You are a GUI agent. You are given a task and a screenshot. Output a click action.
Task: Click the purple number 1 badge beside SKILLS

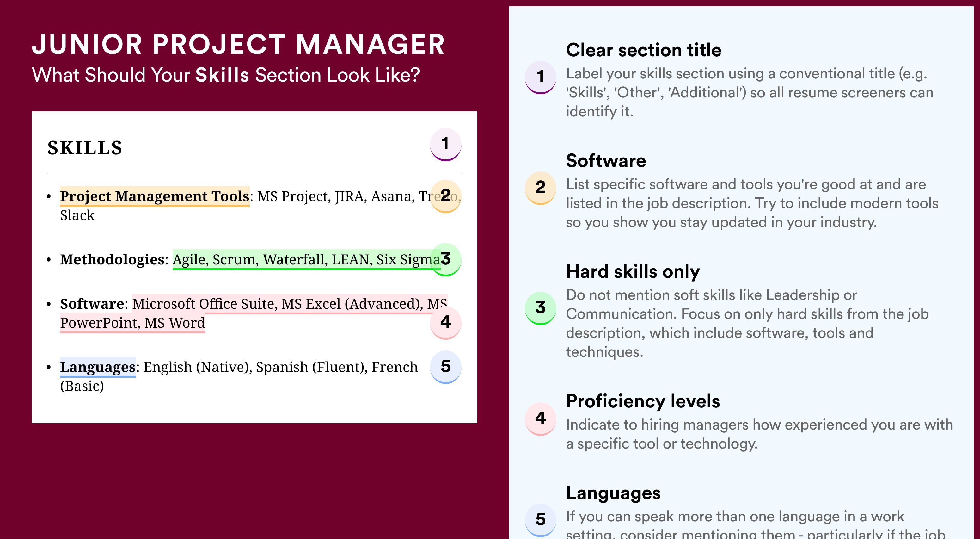tap(445, 144)
